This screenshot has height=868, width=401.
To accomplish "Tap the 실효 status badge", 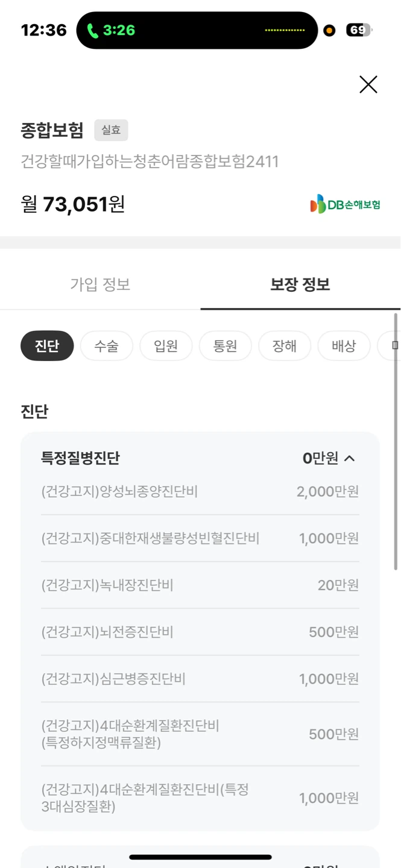I will coord(111,130).
